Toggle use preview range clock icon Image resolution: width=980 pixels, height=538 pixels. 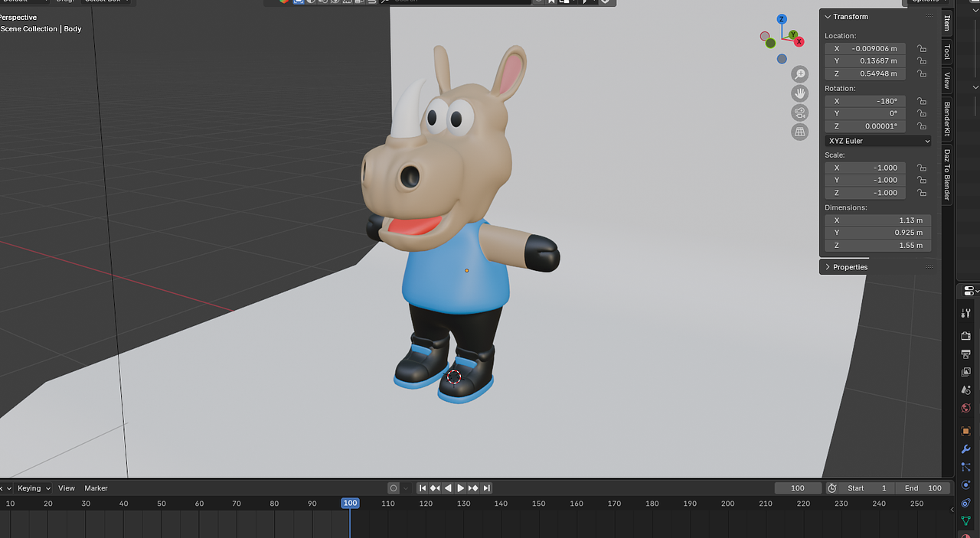click(x=832, y=488)
